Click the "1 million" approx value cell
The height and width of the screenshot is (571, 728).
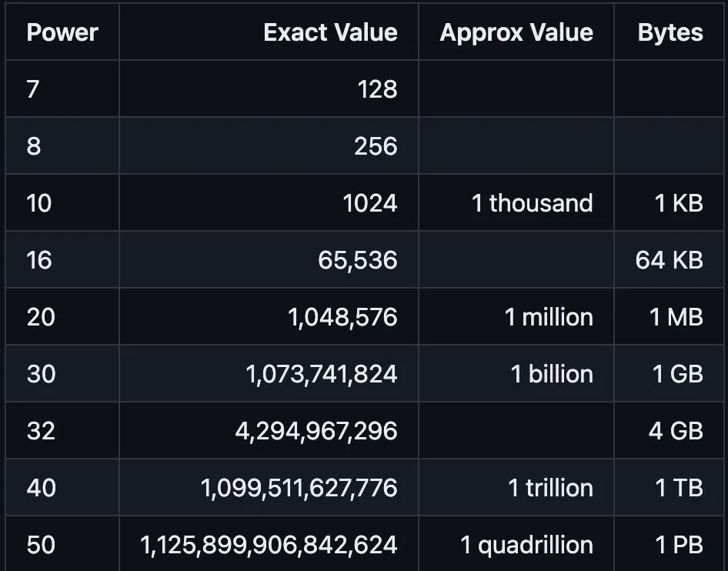[549, 317]
